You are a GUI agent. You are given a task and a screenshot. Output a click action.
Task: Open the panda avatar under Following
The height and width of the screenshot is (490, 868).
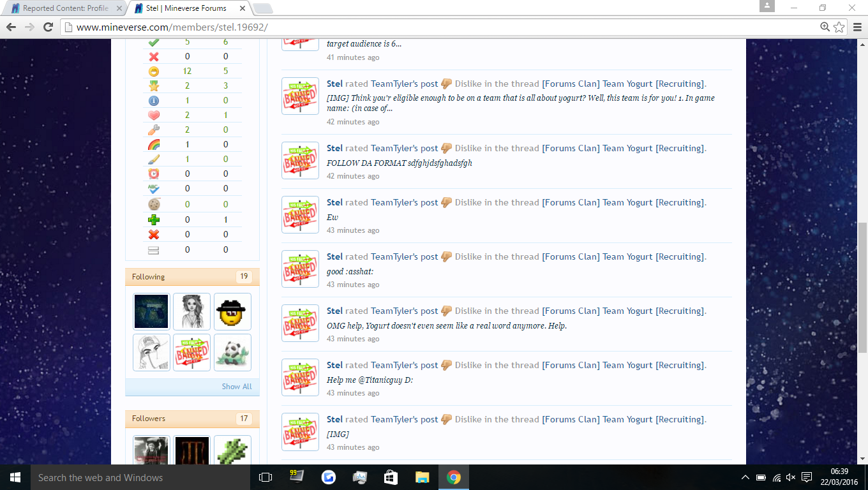232,352
